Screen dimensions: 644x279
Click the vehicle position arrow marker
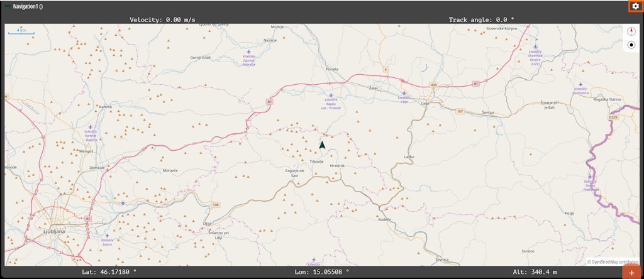point(322,145)
